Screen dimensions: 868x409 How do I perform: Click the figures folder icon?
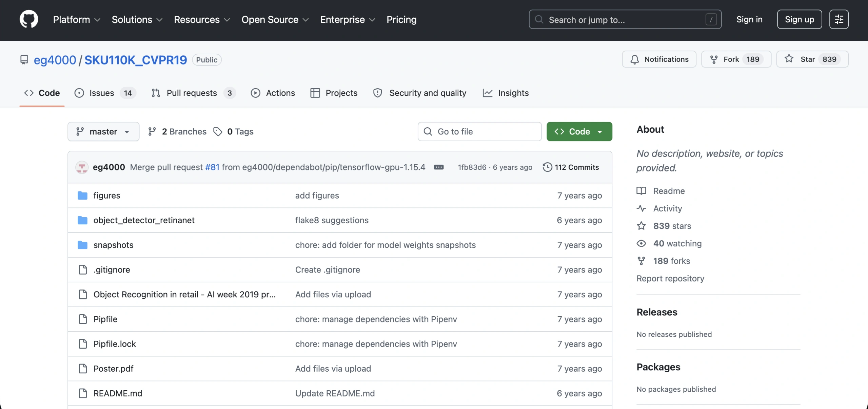click(x=82, y=196)
